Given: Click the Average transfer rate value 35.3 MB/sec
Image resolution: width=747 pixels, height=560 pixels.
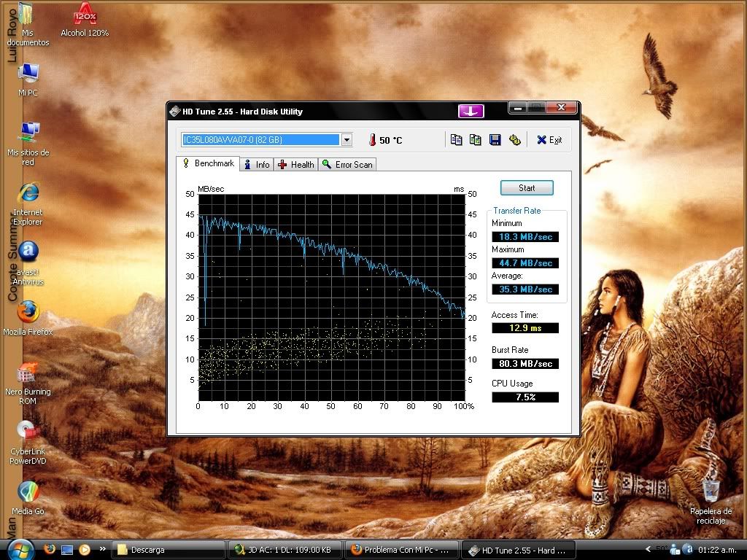Looking at the screenshot, I should 525,289.
